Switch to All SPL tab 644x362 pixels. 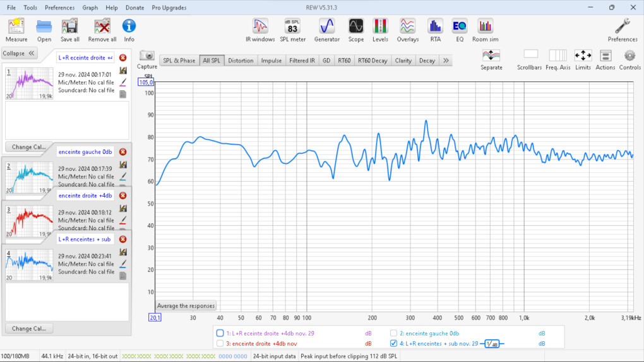click(212, 61)
